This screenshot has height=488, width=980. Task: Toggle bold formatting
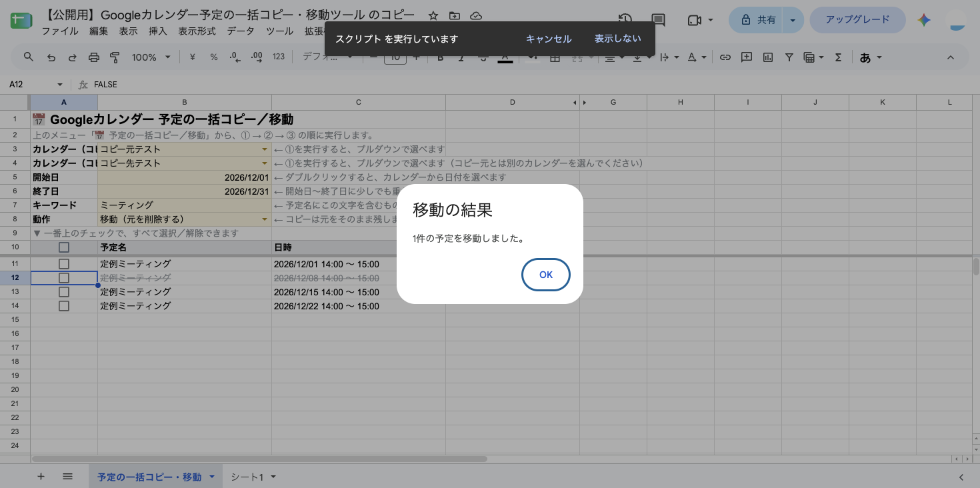(x=441, y=57)
